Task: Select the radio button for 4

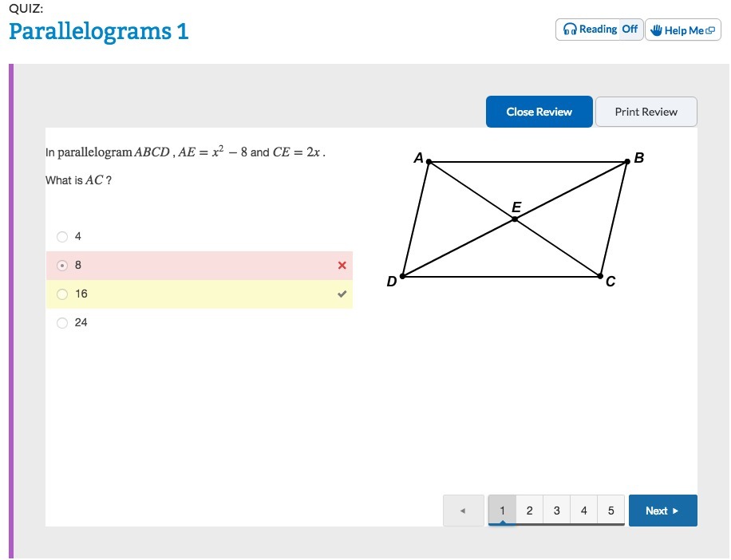Action: point(62,237)
